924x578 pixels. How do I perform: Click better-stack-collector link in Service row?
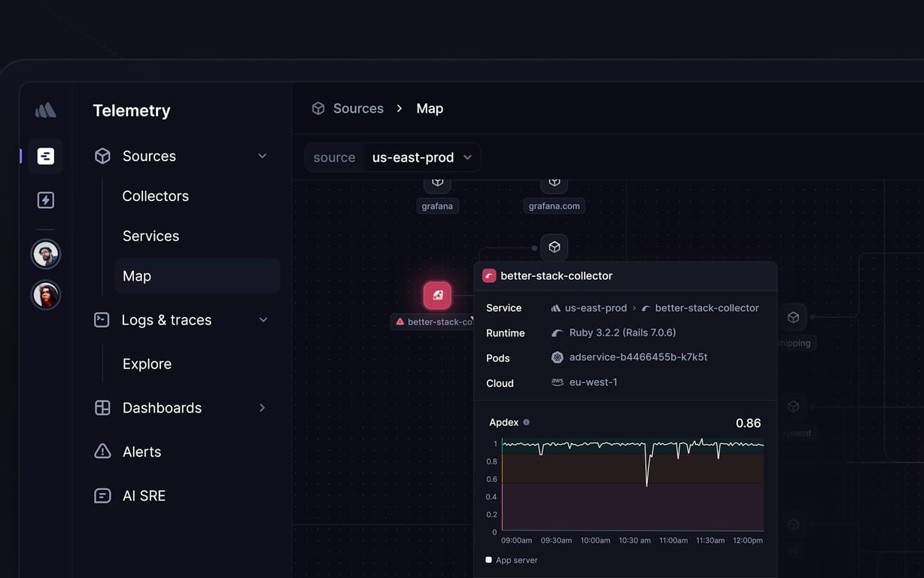[x=707, y=308]
